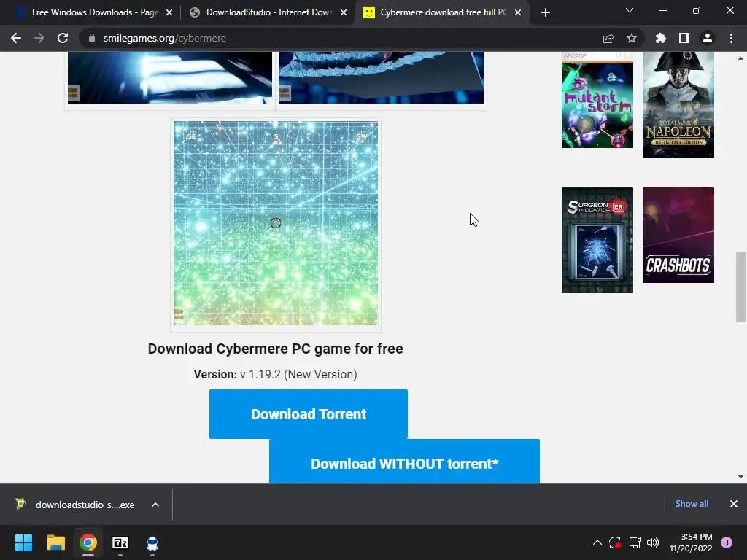Open the side panel icon

pyautogui.click(x=684, y=38)
